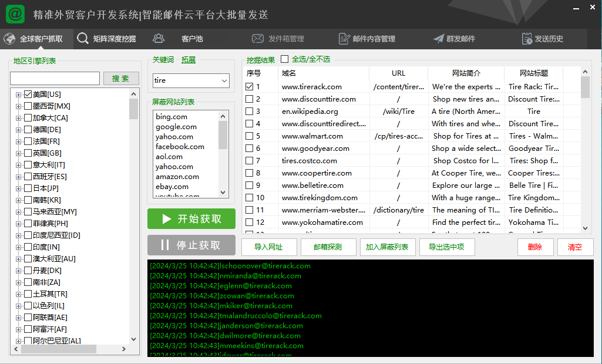Run 邮箱探测 on results
The width and height of the screenshot is (602, 364).
328,247
